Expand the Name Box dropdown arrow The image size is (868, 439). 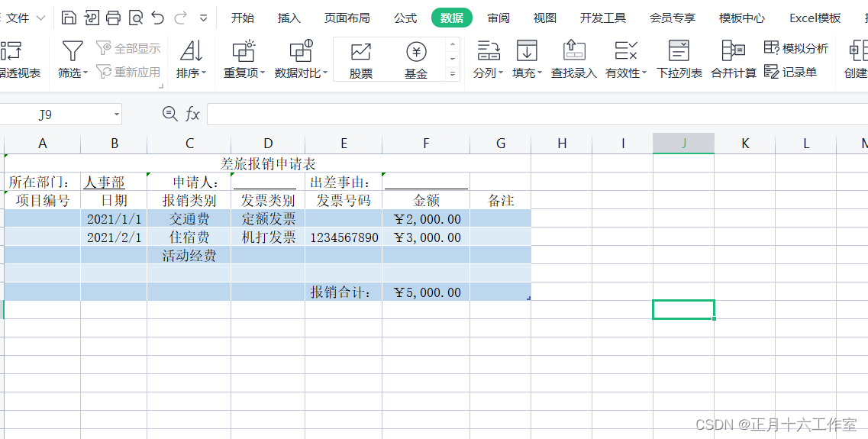(x=116, y=115)
